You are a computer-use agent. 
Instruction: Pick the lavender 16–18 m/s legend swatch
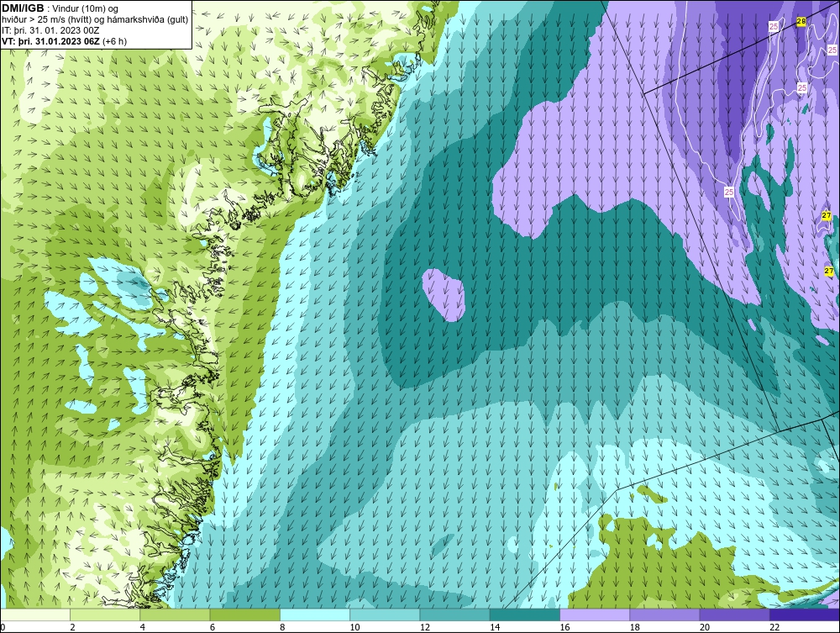[595, 615]
